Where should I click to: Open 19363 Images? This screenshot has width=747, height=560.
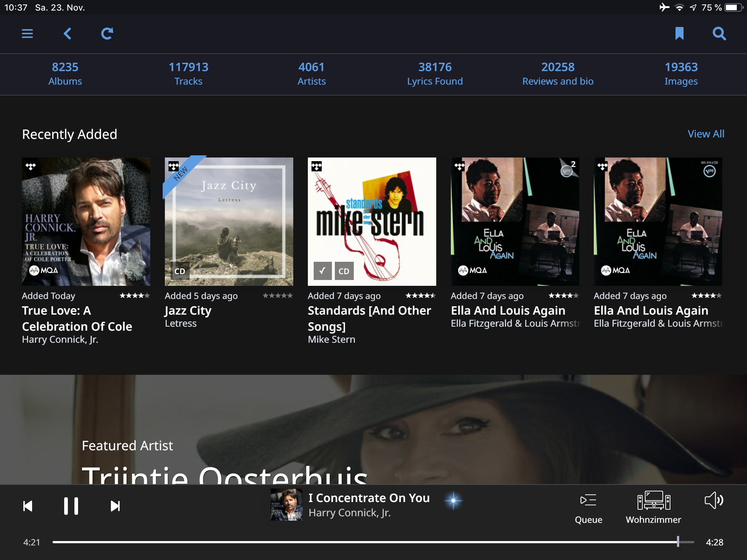pos(681,74)
